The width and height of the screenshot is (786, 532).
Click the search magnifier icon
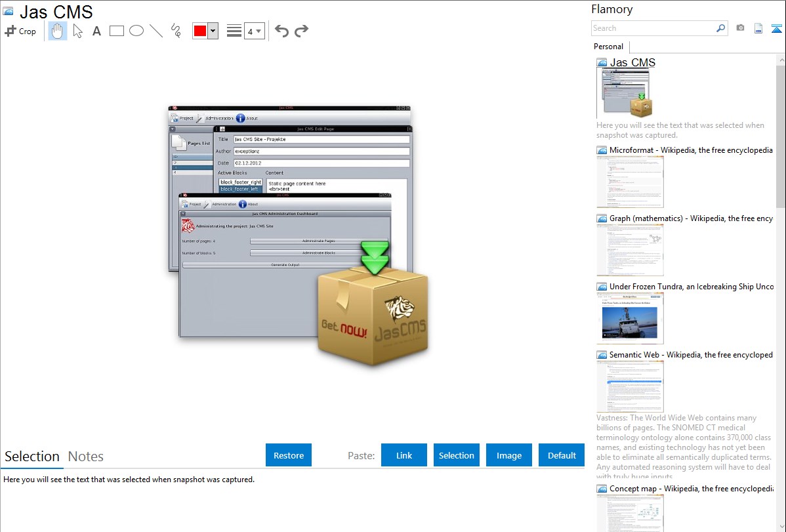(721, 28)
